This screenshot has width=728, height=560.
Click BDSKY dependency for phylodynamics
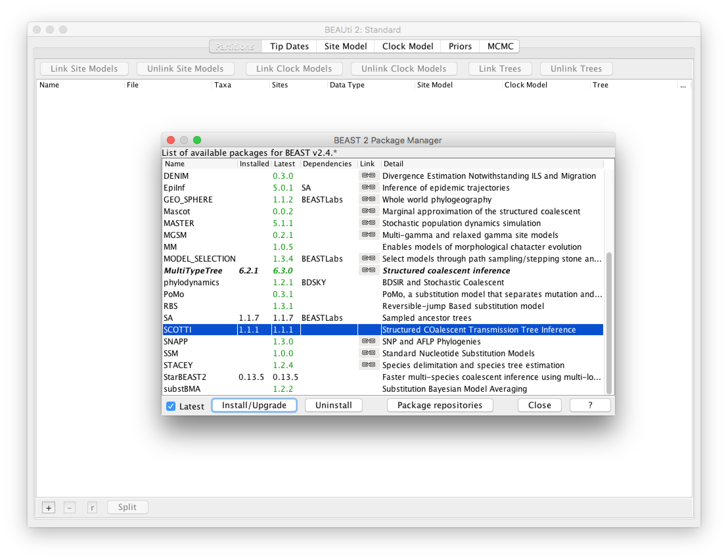313,282
